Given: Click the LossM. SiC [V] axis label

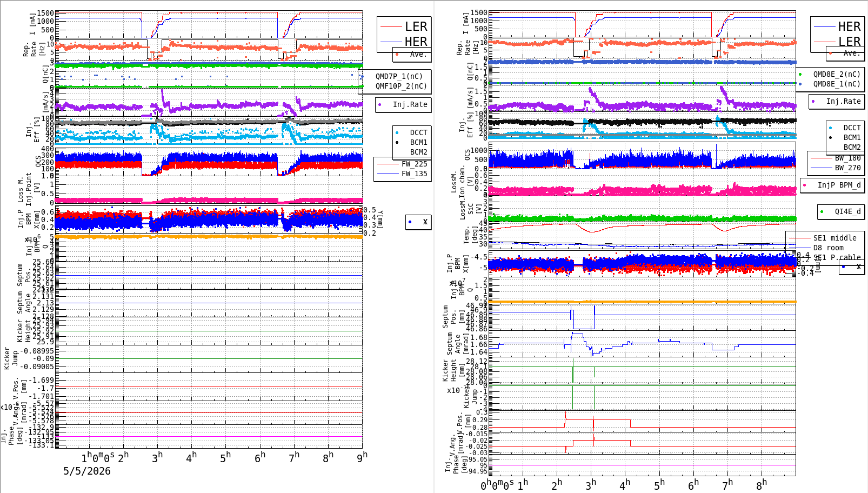Looking at the screenshot, I should coord(470,209).
